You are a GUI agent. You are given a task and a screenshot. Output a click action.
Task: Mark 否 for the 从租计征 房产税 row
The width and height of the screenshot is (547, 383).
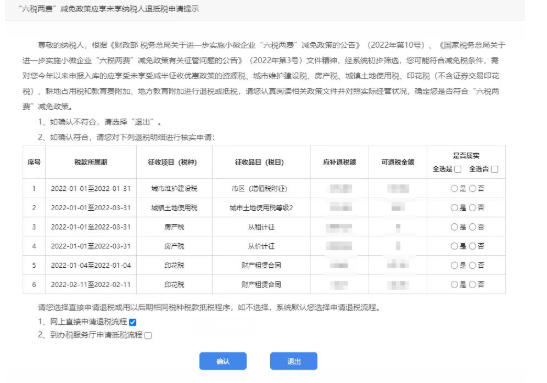[472, 227]
